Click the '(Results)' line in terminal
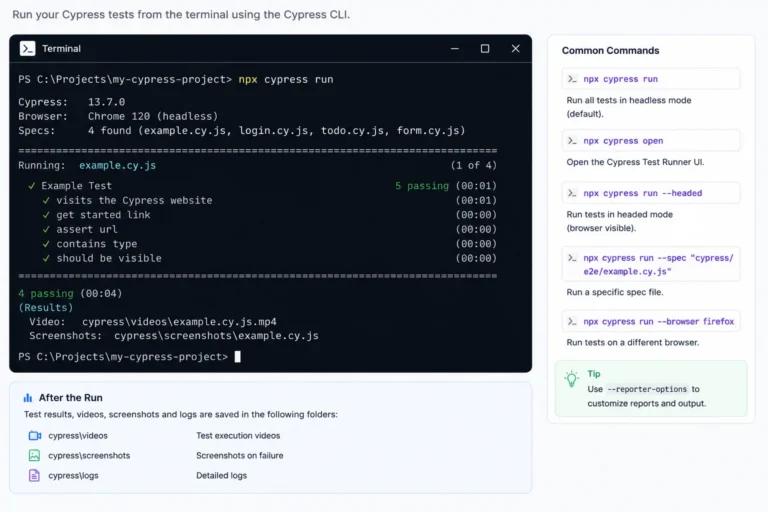Image resolution: width=768 pixels, height=512 pixels. coord(46,308)
